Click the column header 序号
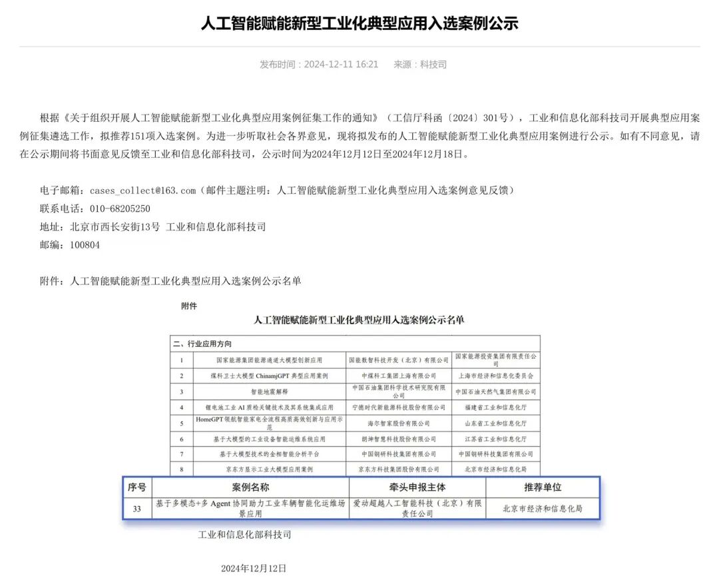This screenshot has width=719, height=588. pos(136,487)
